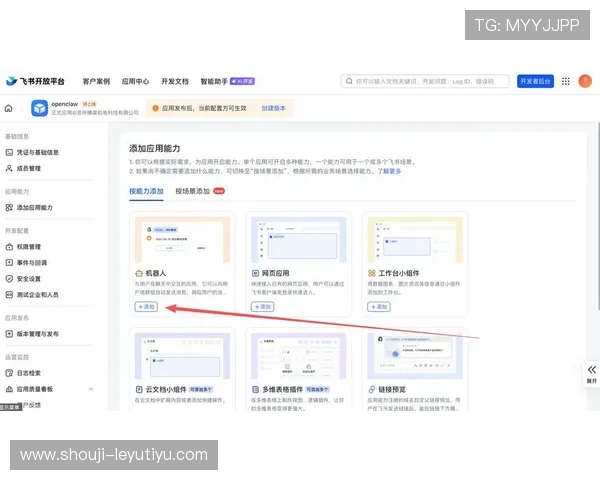Image resolution: width=600 pixels, height=480 pixels.
Task: Click the 成员管理 person icon
Action: tap(9, 168)
